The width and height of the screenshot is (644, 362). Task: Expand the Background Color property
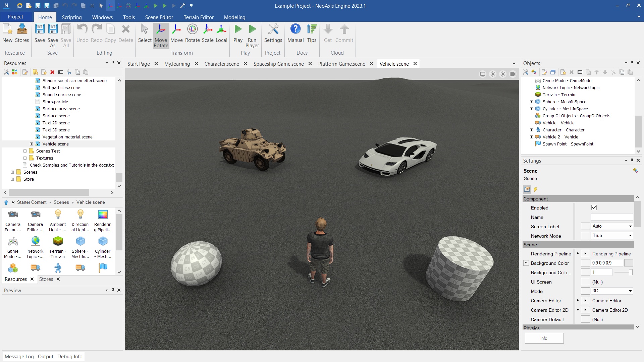526,263
